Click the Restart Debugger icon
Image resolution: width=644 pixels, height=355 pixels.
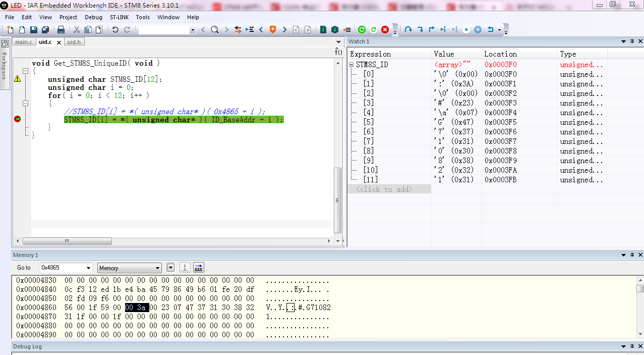click(x=374, y=30)
